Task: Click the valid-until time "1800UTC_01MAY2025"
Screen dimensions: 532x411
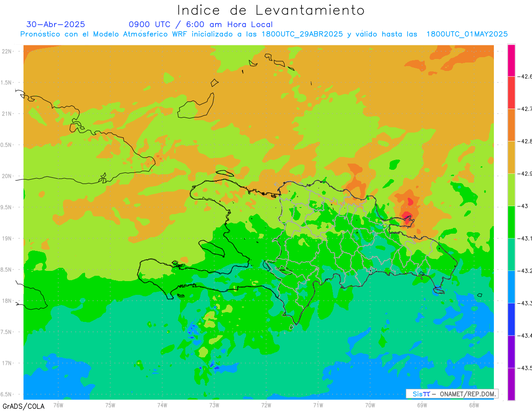Action: pos(467,34)
